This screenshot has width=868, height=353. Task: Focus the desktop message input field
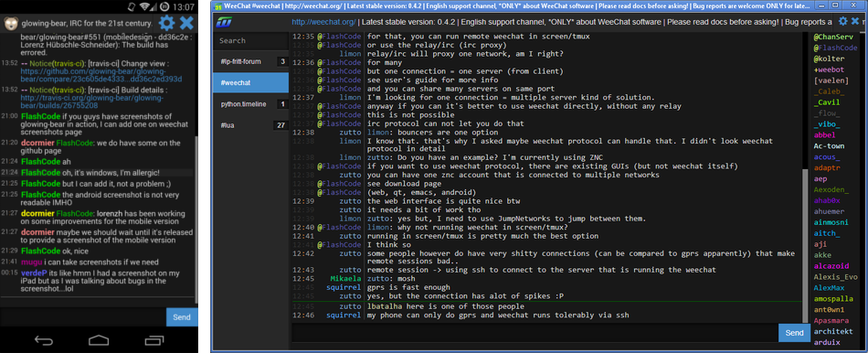click(535, 333)
